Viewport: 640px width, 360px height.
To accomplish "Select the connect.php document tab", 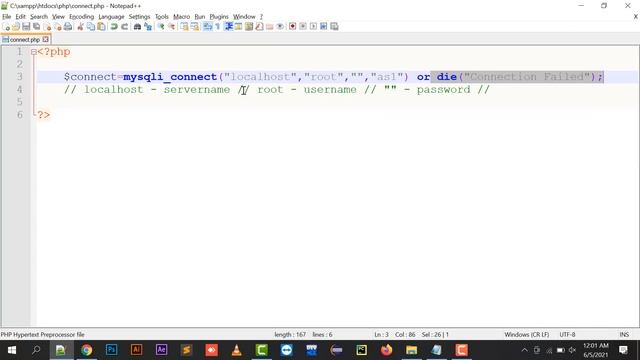I will point(24,40).
